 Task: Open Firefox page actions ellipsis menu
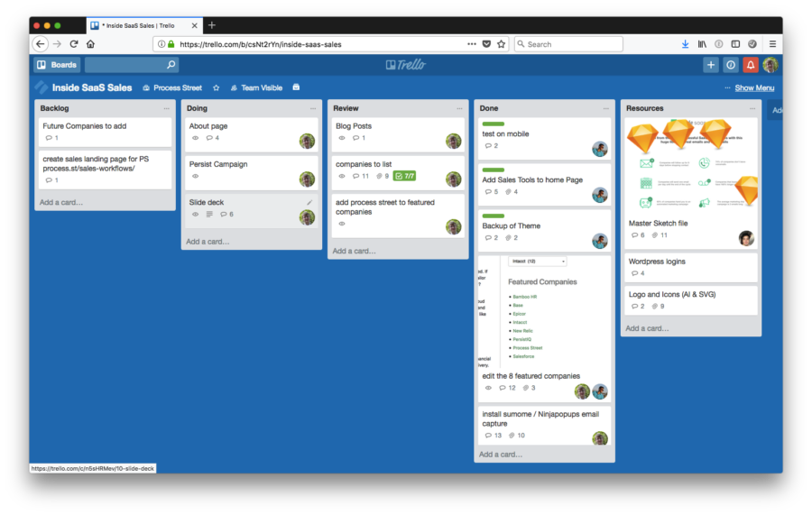click(x=472, y=44)
